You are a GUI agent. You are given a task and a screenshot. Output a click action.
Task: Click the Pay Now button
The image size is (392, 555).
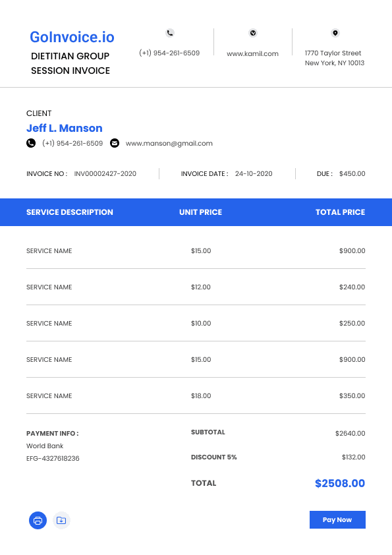337,519
